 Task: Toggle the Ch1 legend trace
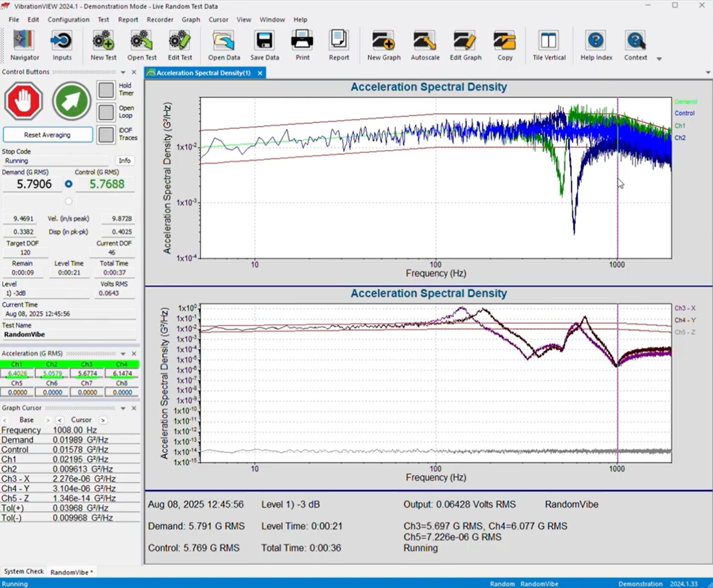tap(680, 126)
